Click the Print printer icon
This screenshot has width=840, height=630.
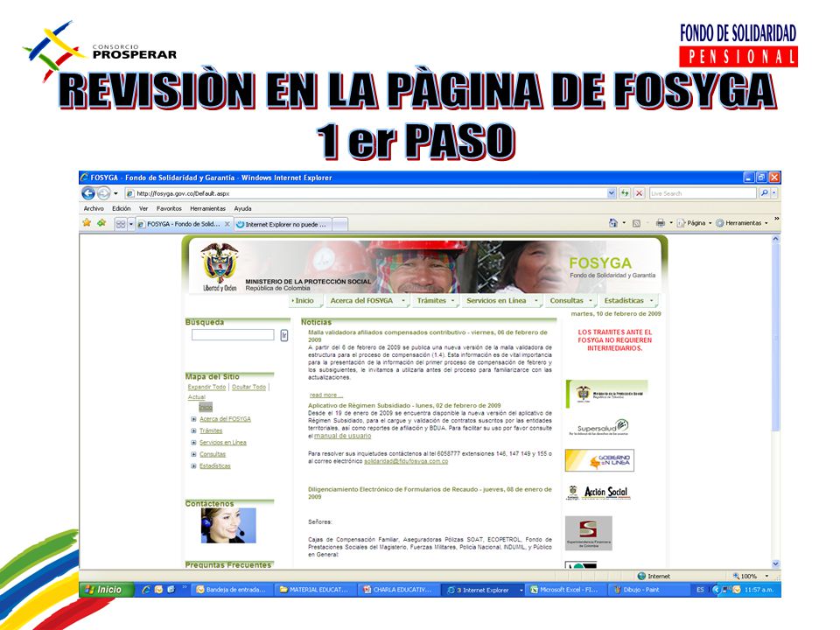[x=661, y=223]
